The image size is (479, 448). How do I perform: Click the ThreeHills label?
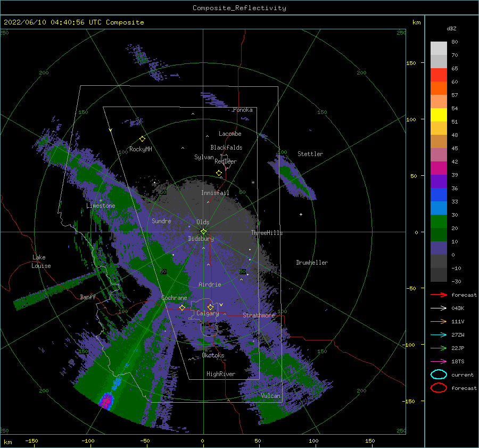(x=267, y=233)
